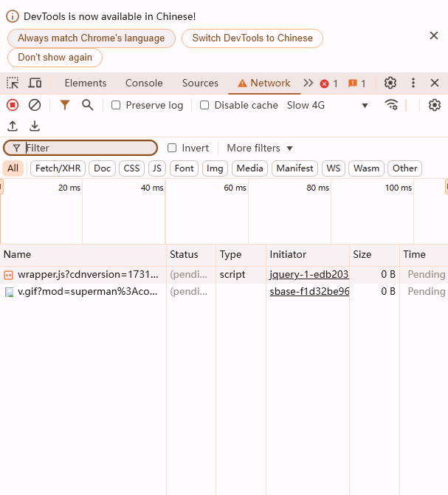The height and width of the screenshot is (495, 448).
Task: Sort by the Initiator column header
Action: [308, 254]
